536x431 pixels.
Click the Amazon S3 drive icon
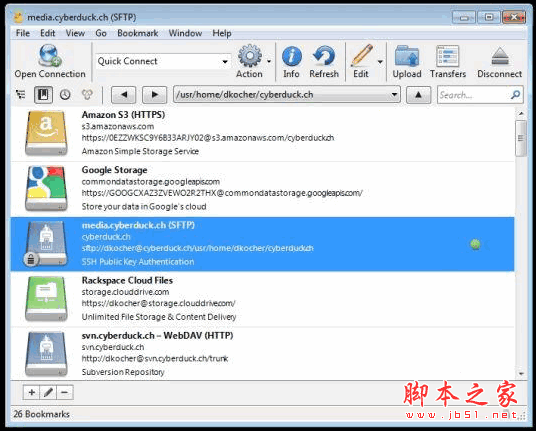click(x=46, y=133)
